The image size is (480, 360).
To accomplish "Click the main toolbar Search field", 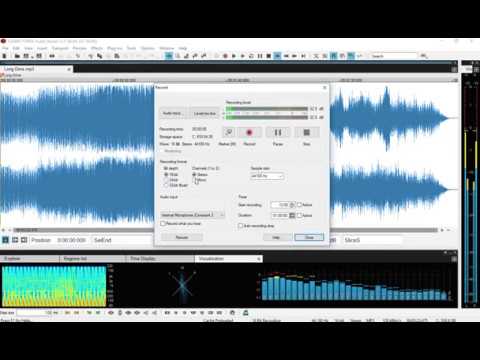I will click(x=393, y=56).
